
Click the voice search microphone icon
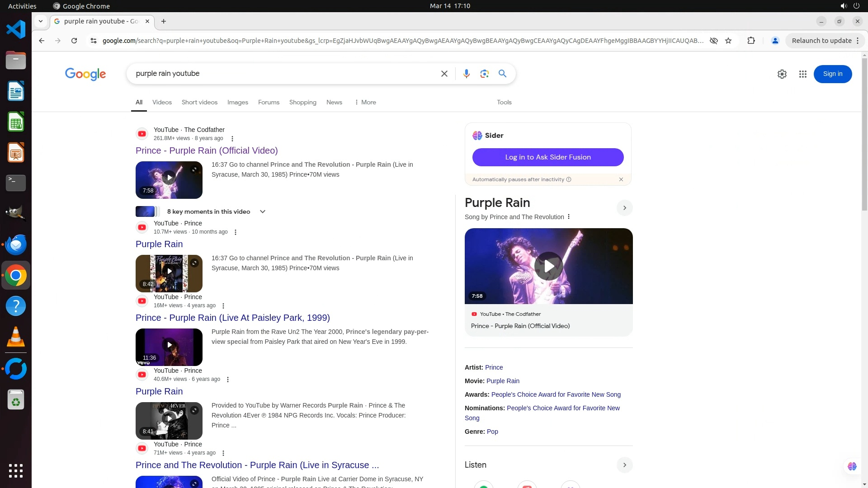(x=466, y=74)
